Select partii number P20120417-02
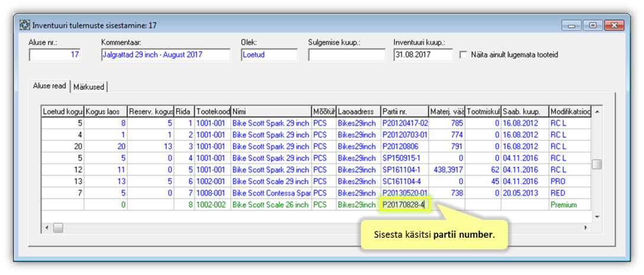 [404, 123]
